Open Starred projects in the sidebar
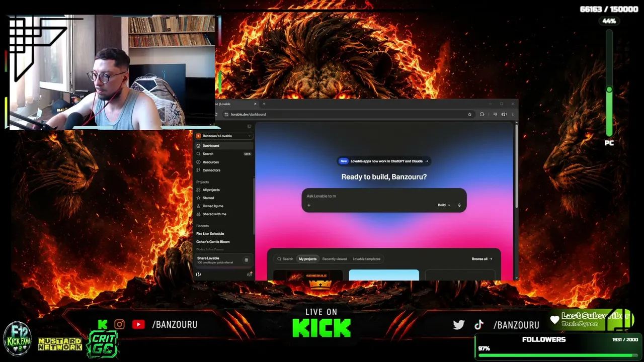644x362 pixels. [223, 198]
